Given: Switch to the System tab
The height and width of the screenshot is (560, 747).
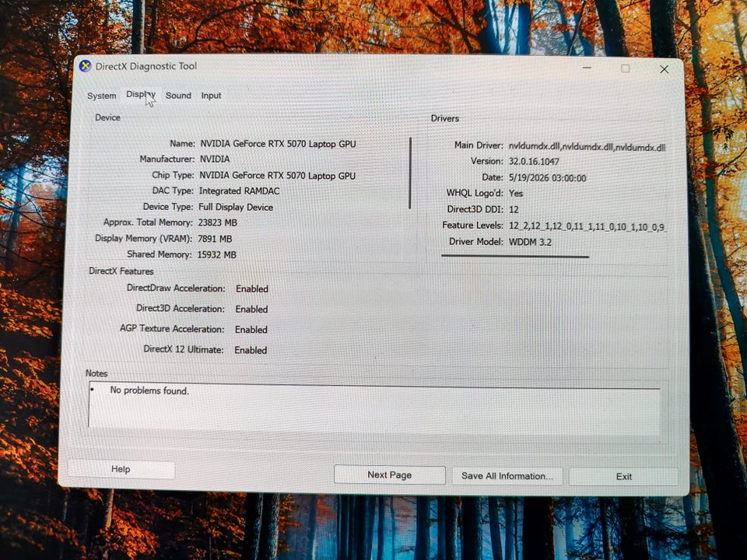Looking at the screenshot, I should tap(101, 96).
